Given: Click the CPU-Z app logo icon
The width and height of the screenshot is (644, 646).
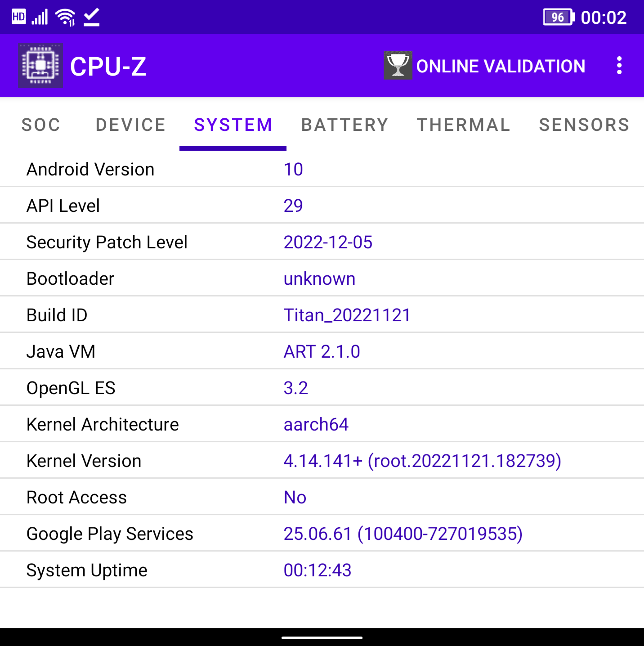Looking at the screenshot, I should click(40, 66).
